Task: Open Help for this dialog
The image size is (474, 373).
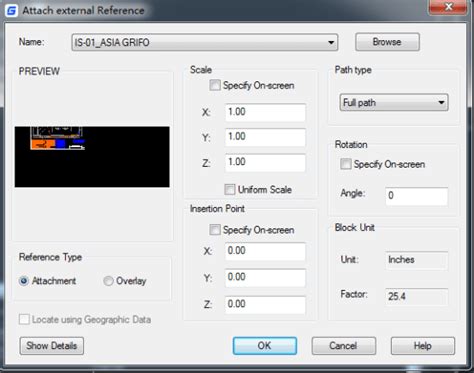Action: pyautogui.click(x=423, y=346)
